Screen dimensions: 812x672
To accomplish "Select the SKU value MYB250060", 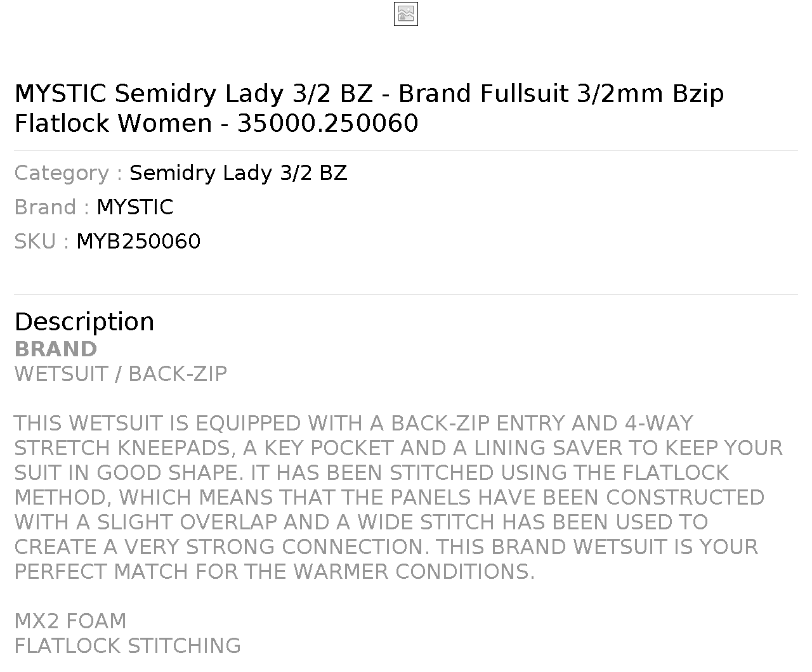I will (x=138, y=242).
